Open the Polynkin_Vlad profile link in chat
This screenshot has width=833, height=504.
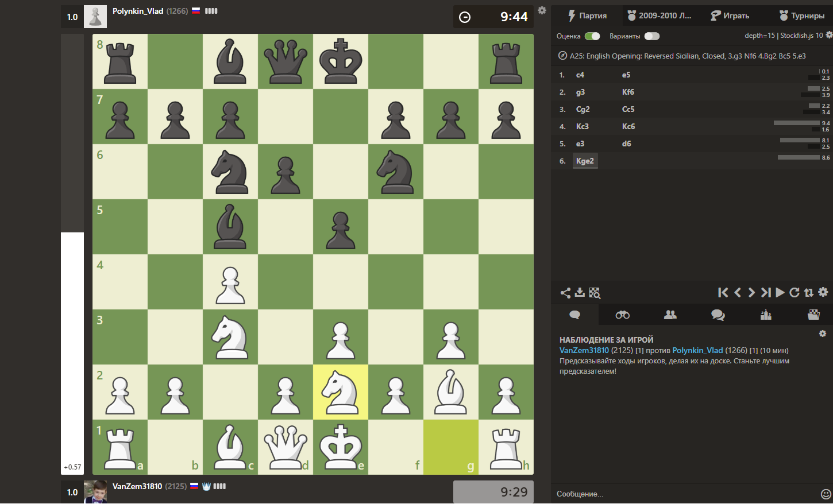(697, 350)
